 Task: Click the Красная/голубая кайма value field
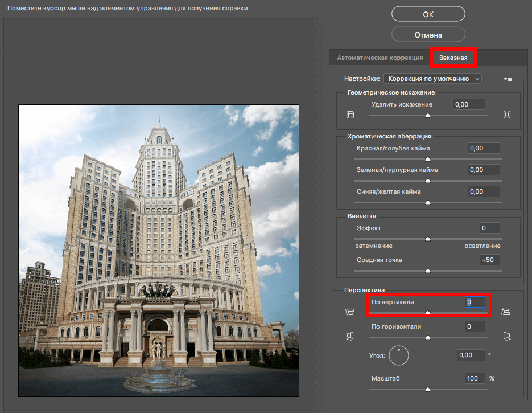coord(483,148)
